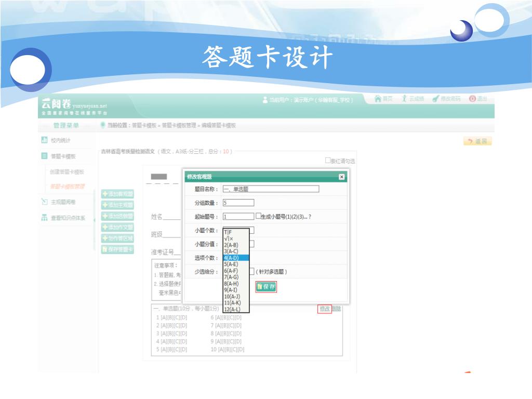This screenshot has width=532, height=399.
Task: Open 校内统计 in the sidebar menu
Action: (x=60, y=140)
